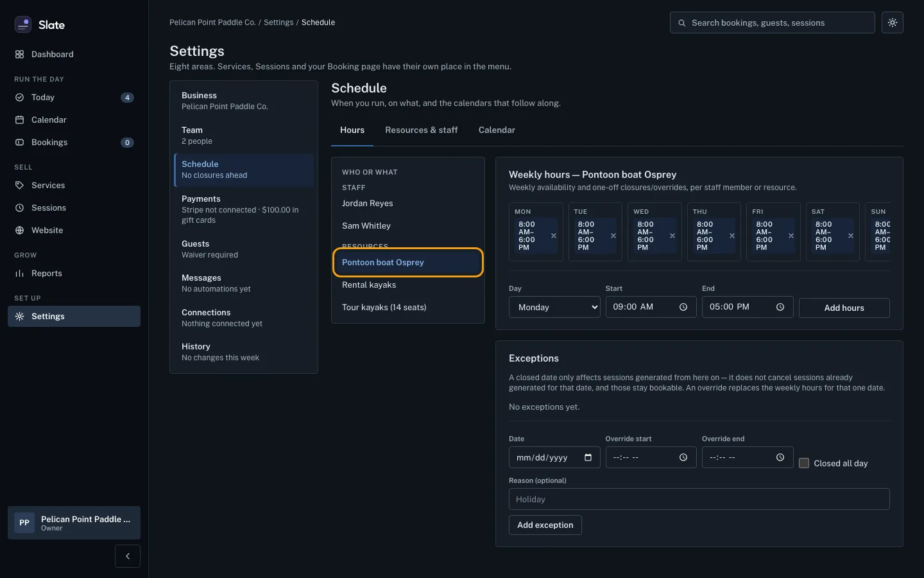Select Tour kayaks (14 seats) resource

(408, 308)
